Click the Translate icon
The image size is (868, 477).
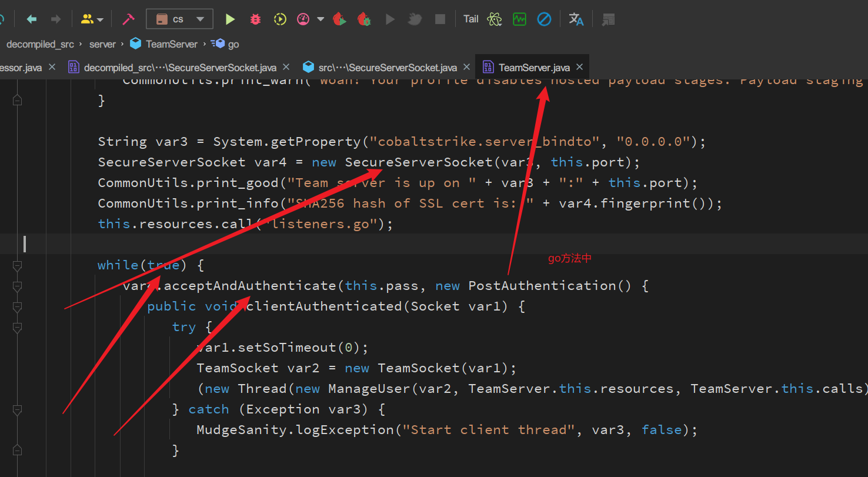pos(576,19)
